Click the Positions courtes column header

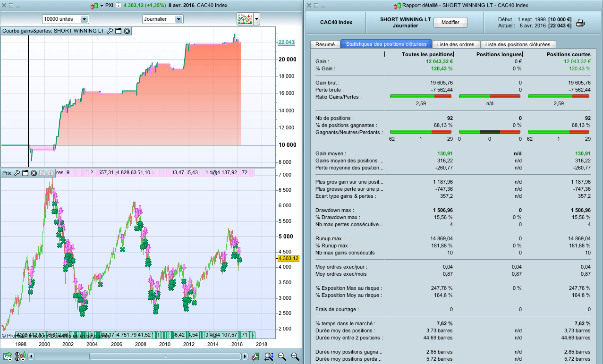pyautogui.click(x=569, y=54)
